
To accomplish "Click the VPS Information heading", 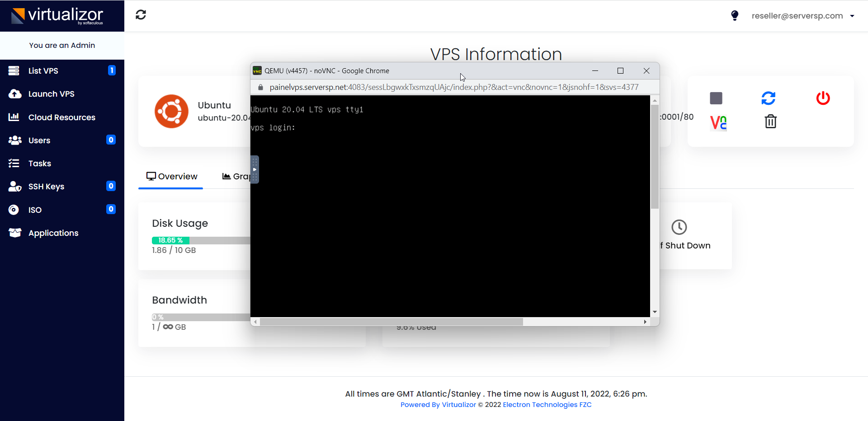I will [x=496, y=54].
